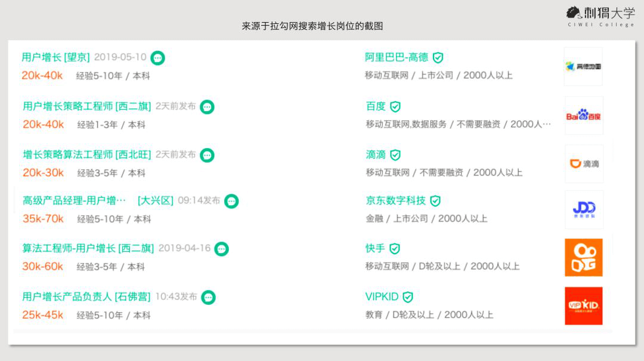Open the red VIPKID company logo

click(584, 306)
